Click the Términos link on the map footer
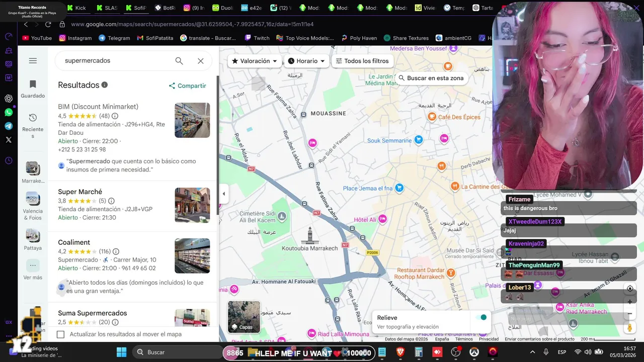This screenshot has width=644, height=362. tap(464, 339)
